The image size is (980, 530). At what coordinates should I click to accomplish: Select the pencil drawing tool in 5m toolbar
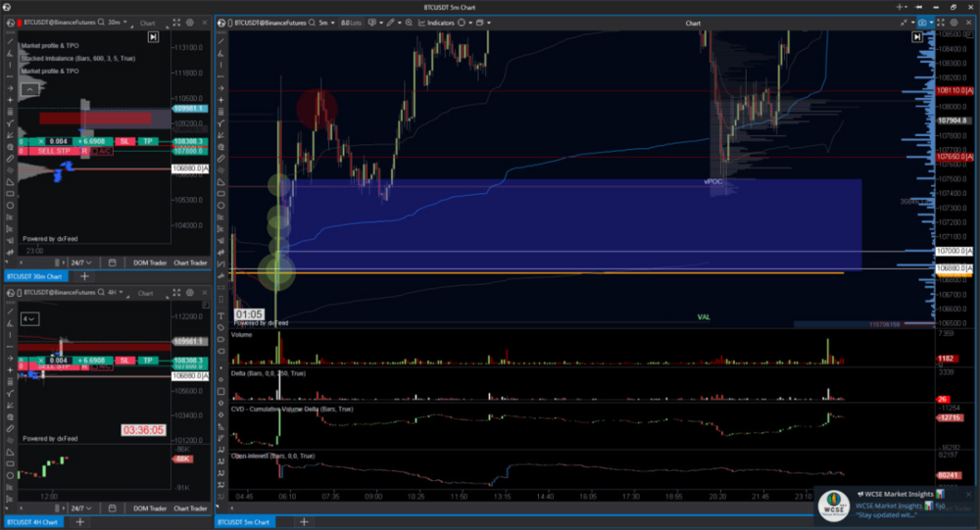pyautogui.click(x=391, y=22)
